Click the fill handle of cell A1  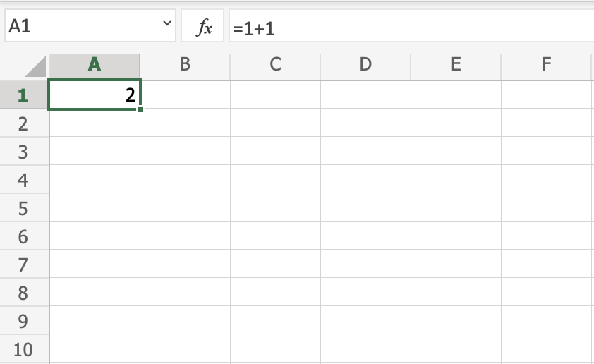point(140,109)
